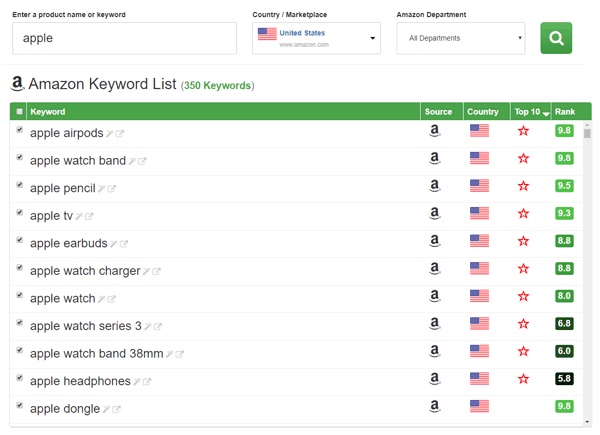Click the Top 10 star for apple airpods
Screen dimensions: 600x435
(x=523, y=131)
